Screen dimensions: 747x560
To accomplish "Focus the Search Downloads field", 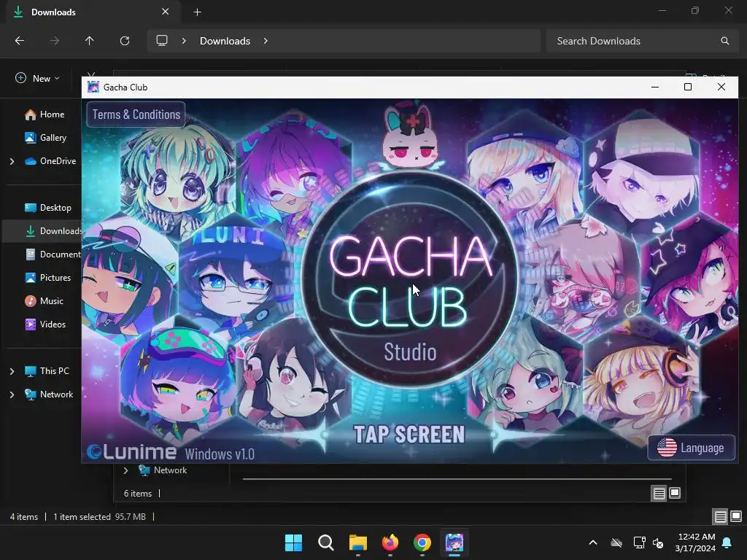I will [640, 41].
